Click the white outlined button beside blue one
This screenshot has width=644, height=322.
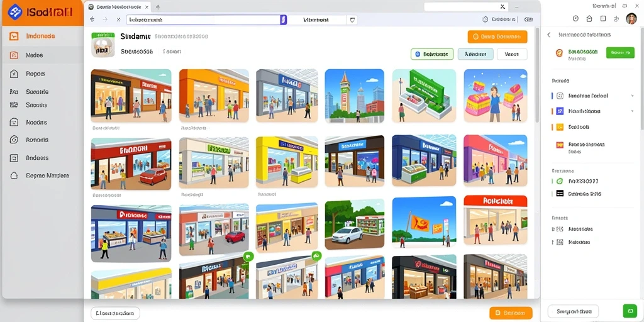[x=512, y=54]
